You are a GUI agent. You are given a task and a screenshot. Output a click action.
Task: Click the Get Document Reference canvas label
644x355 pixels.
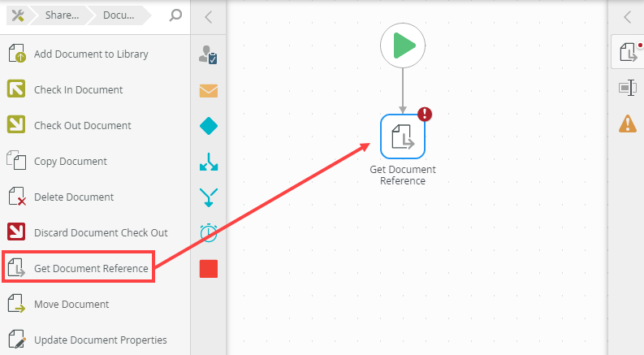tap(403, 175)
